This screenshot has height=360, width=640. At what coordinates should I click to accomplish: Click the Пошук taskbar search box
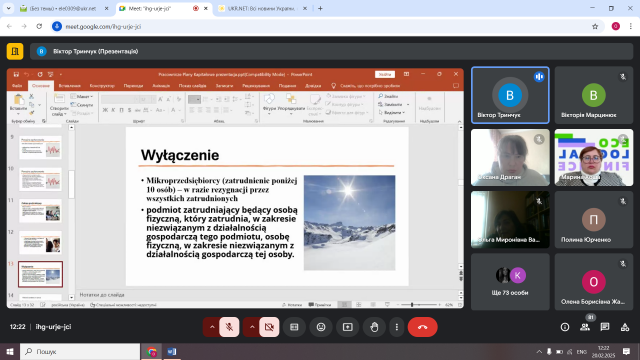[80, 351]
